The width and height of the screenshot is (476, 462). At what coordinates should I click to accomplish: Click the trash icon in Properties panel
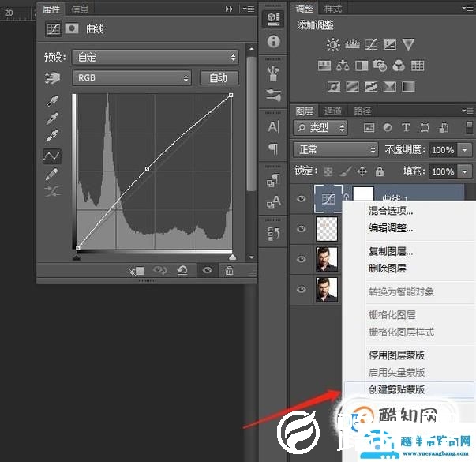pyautogui.click(x=230, y=271)
